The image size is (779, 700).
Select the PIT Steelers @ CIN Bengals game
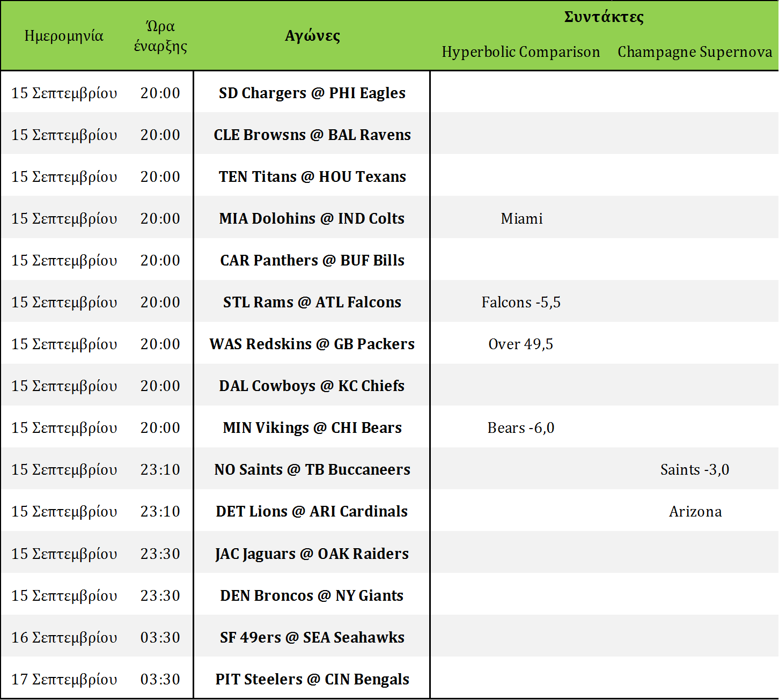tap(312, 679)
